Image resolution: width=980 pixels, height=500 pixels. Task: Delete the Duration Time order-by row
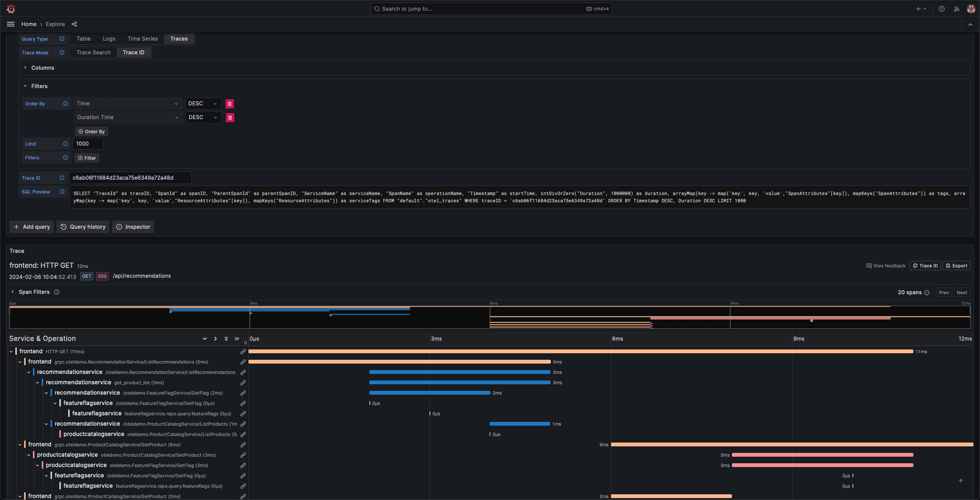[230, 118]
